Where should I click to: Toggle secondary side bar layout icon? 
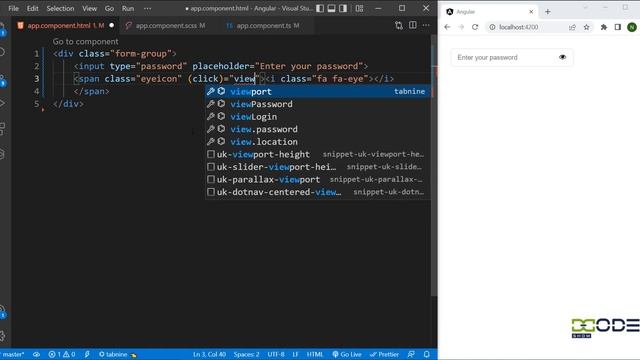(x=343, y=8)
